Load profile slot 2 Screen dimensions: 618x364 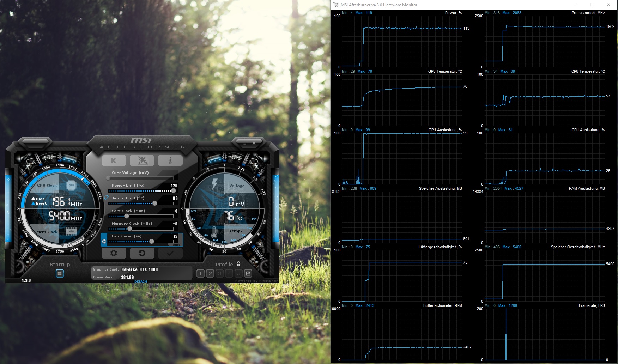(210, 273)
